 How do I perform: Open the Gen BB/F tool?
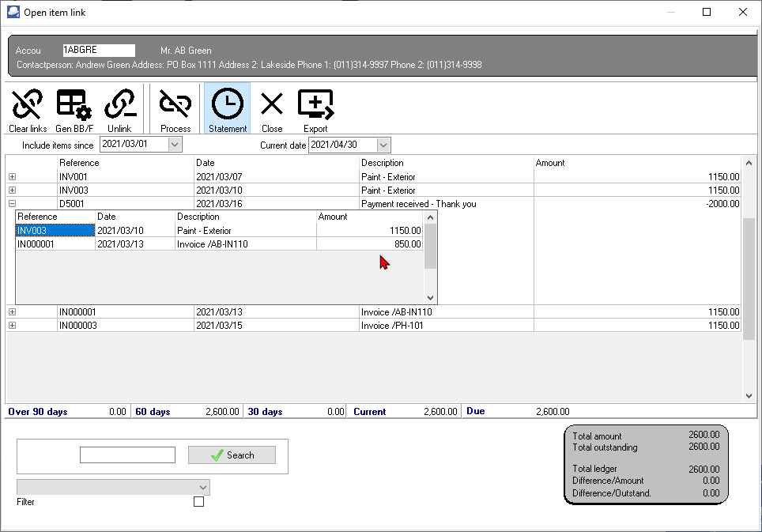tap(74, 110)
